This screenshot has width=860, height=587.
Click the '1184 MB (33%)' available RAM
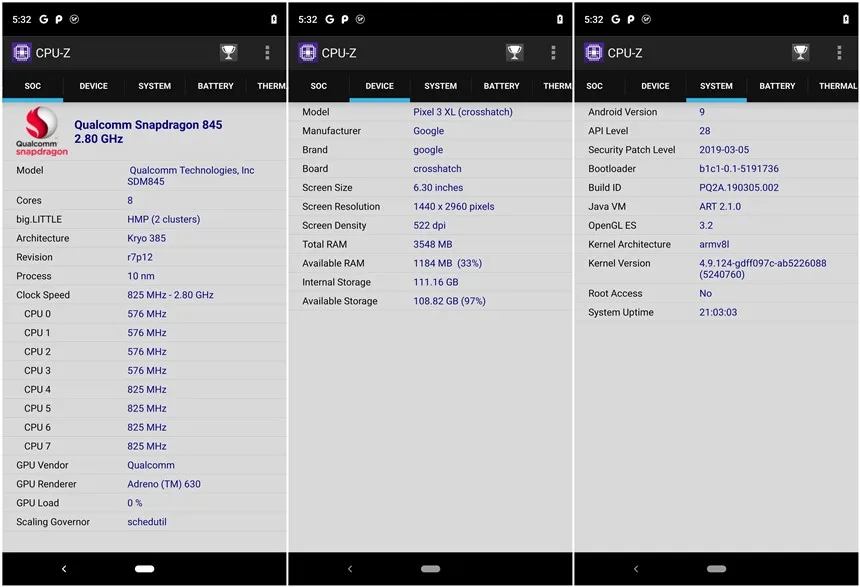448,263
